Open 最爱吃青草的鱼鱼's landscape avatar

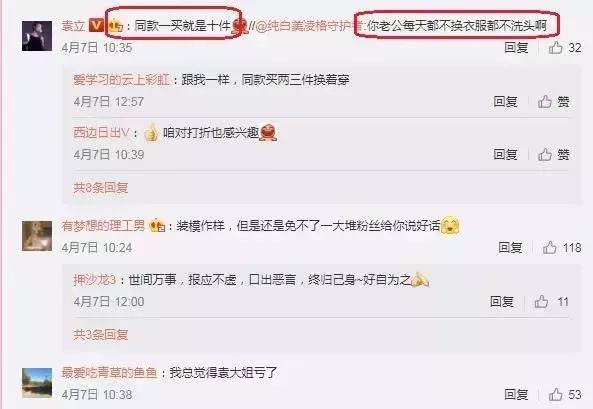(37, 383)
